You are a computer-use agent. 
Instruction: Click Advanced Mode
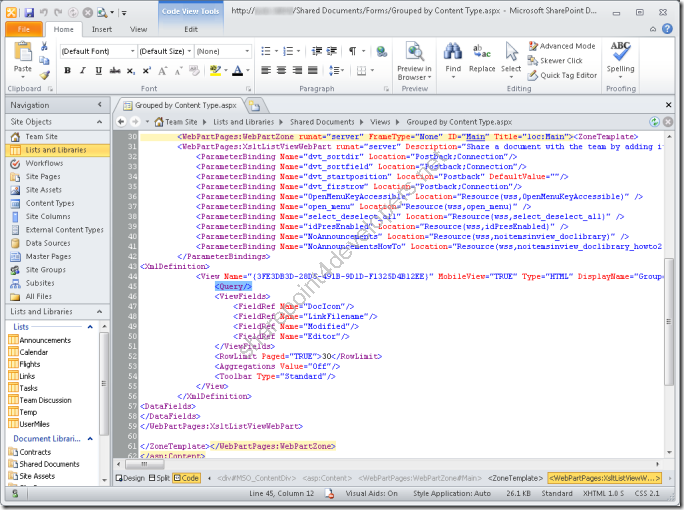562,46
